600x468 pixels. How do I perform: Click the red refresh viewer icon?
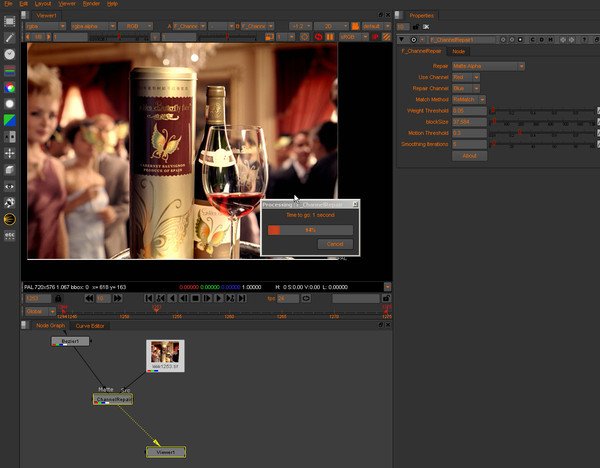(318, 37)
